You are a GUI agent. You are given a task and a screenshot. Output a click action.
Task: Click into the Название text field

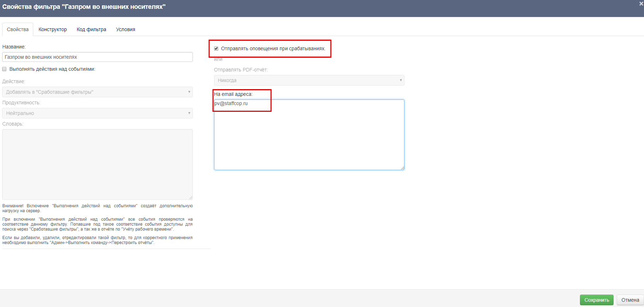[97, 57]
